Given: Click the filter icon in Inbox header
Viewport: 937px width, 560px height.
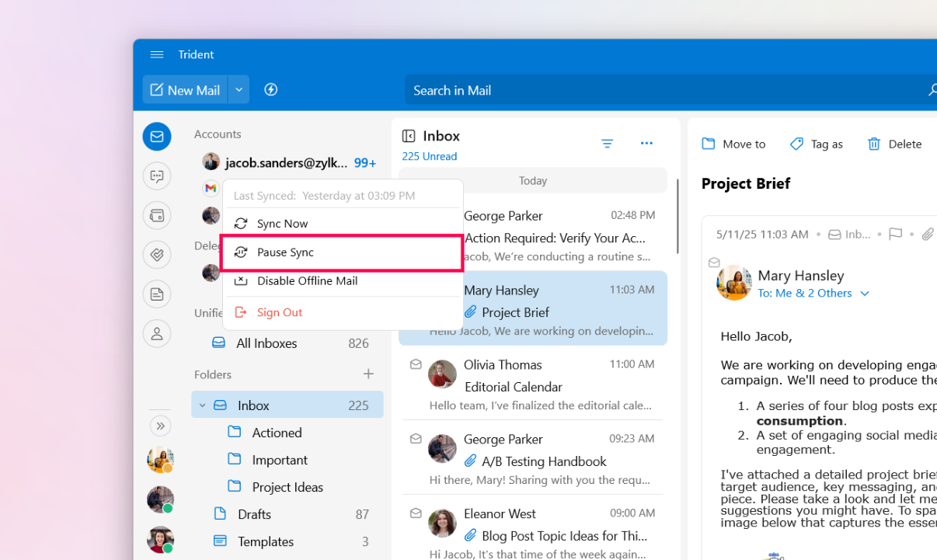Looking at the screenshot, I should coord(607,144).
